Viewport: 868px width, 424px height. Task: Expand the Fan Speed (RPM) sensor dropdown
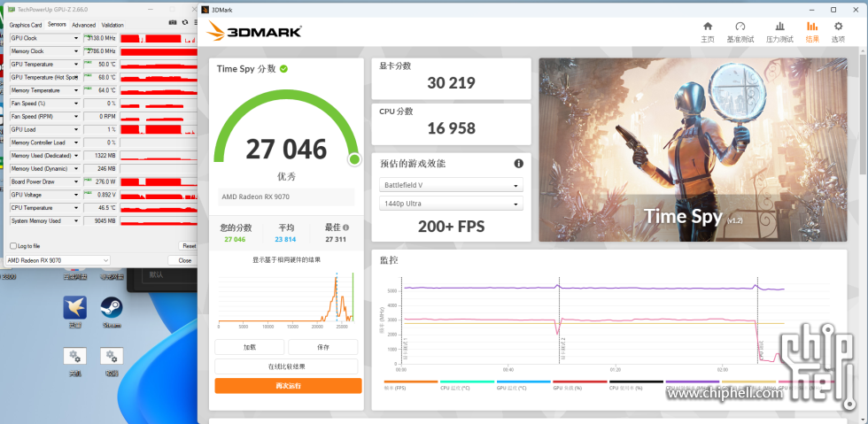(76, 116)
